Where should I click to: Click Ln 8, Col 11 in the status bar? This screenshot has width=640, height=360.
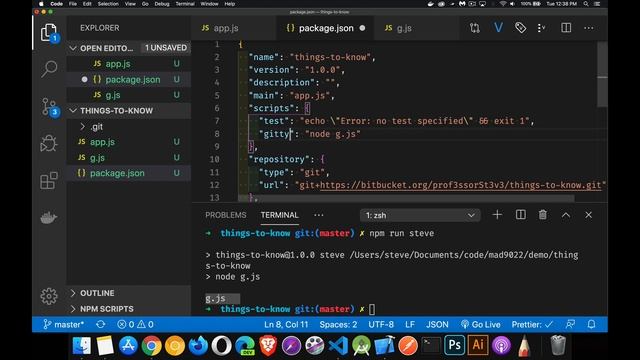point(286,324)
